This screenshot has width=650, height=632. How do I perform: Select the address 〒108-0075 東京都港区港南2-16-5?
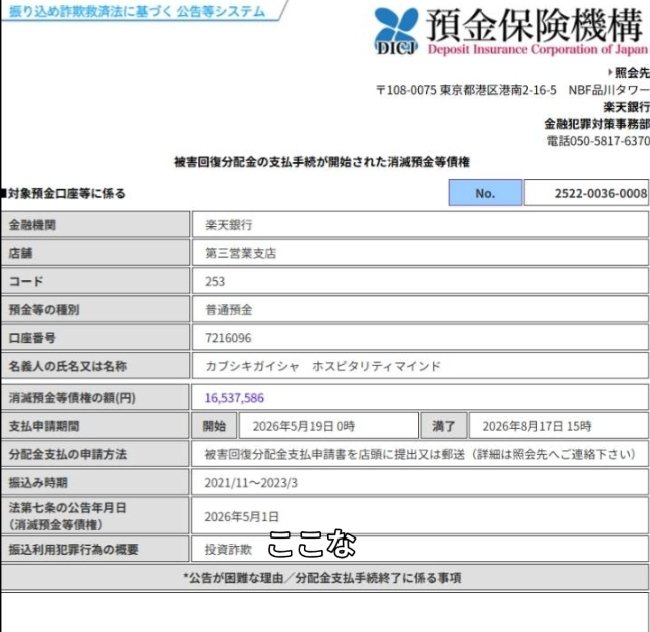click(466, 90)
